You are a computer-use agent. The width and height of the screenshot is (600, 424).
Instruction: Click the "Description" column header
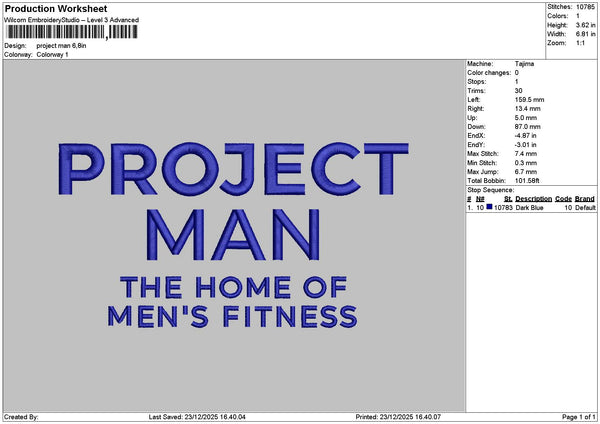533,199
